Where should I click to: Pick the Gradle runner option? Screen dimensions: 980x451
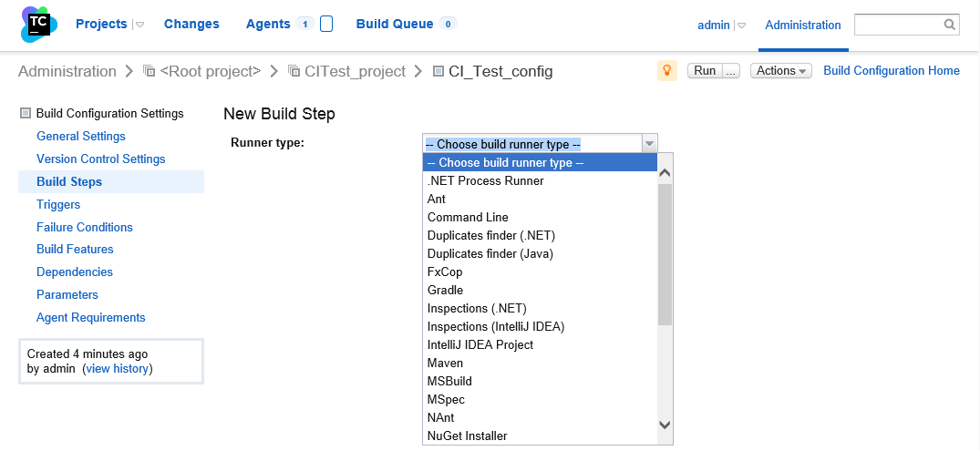445,290
